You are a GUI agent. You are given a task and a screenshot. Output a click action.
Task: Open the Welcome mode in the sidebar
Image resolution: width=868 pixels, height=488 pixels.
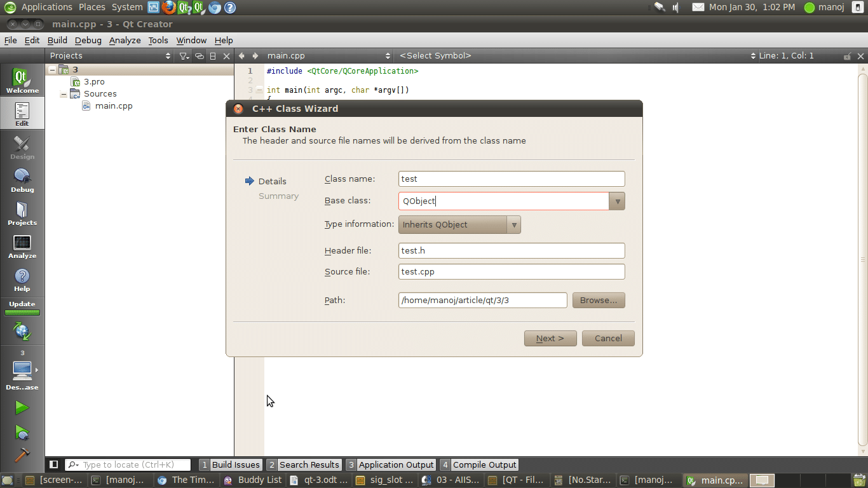coord(22,81)
